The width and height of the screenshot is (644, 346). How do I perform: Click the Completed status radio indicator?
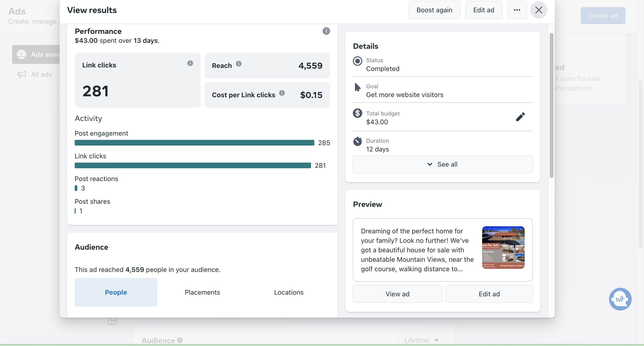click(x=357, y=61)
